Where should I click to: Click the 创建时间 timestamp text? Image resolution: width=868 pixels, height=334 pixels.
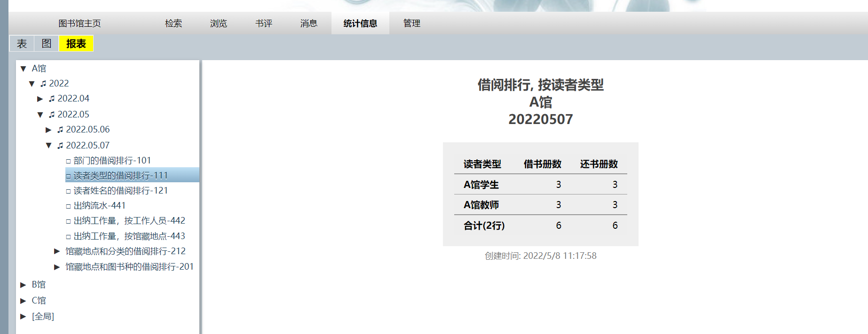[x=541, y=256]
